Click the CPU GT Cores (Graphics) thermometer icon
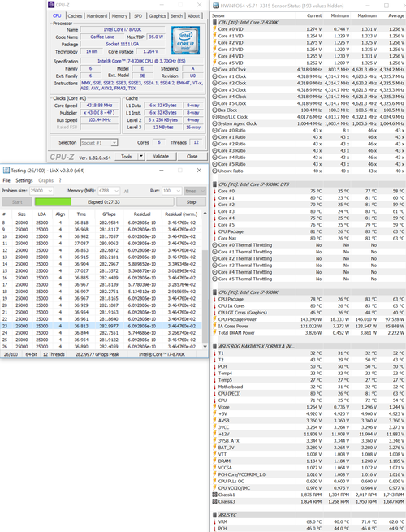The image size is (406, 532). coord(214,313)
